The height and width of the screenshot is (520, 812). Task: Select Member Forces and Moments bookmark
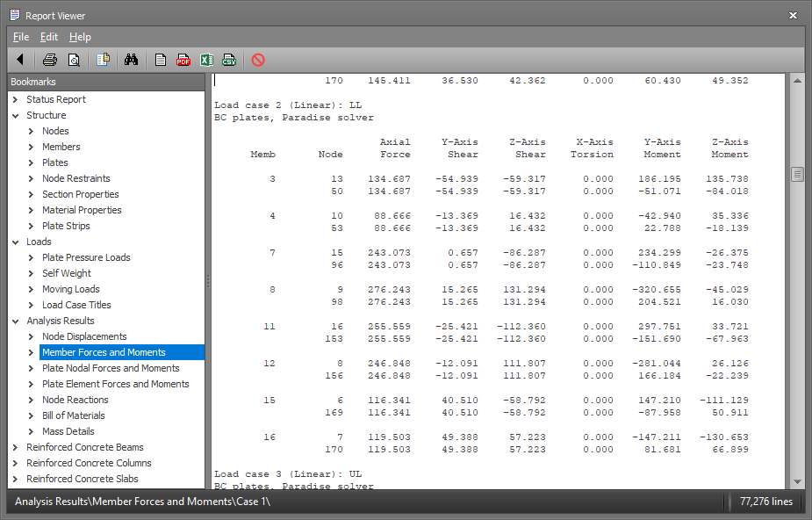point(122,352)
